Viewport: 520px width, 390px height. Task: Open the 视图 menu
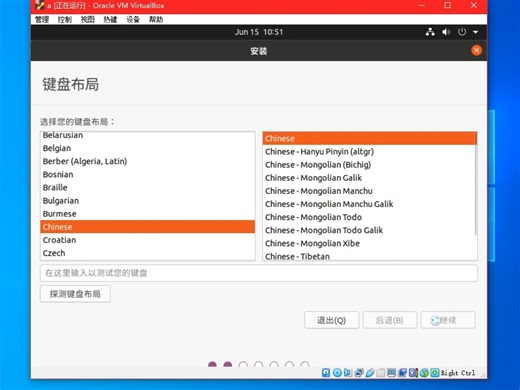(x=88, y=20)
